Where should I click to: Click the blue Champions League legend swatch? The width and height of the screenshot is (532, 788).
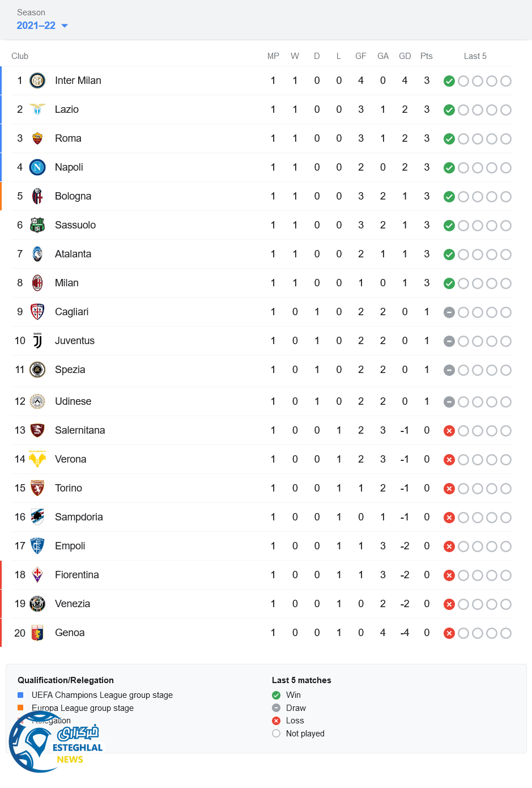pos(20,695)
